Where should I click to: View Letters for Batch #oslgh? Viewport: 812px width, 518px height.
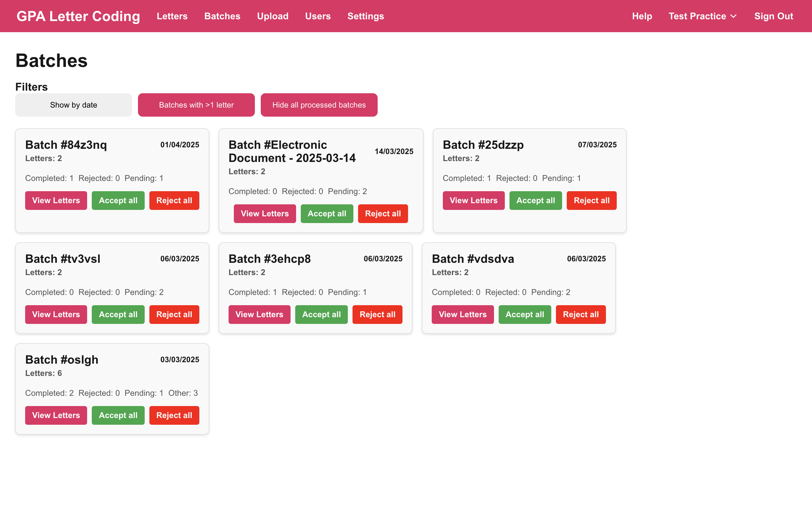(x=56, y=415)
